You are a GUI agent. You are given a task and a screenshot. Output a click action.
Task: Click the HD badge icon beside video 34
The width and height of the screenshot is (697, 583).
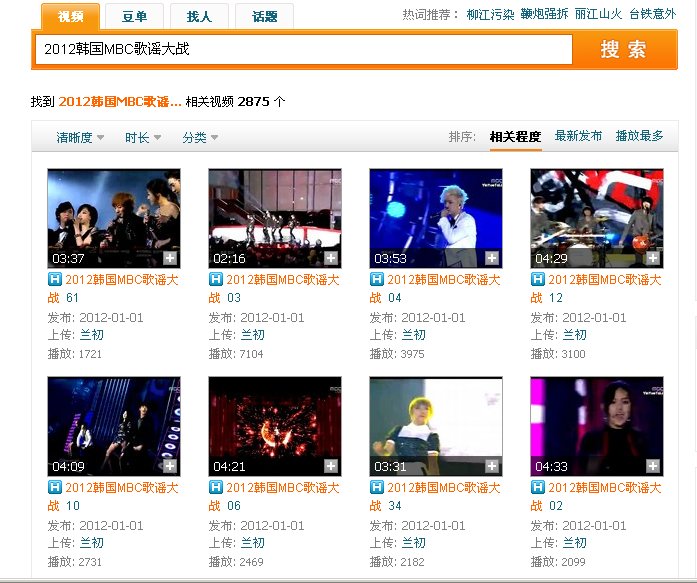point(376,487)
